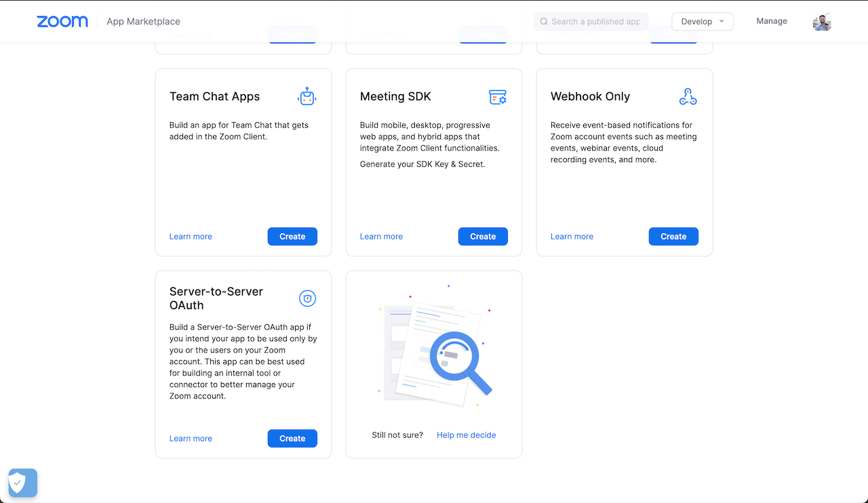This screenshot has width=868, height=503.
Task: Open the user profile avatar
Action: [822, 22]
